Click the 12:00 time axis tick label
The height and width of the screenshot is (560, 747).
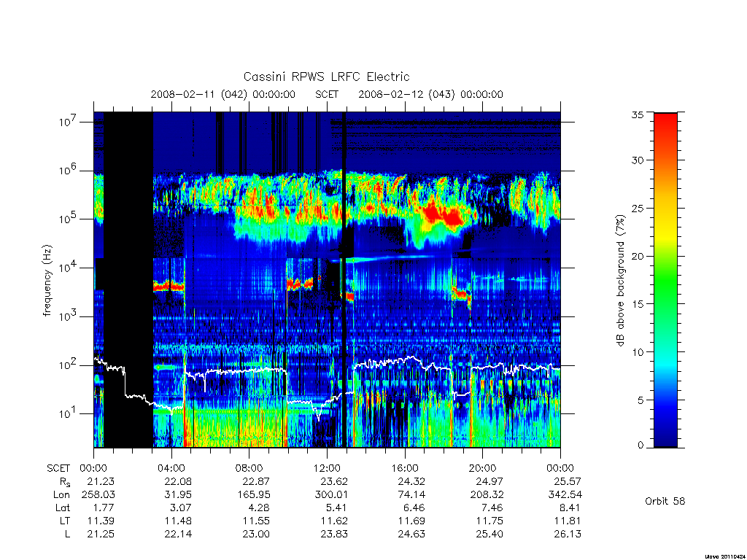[328, 469]
